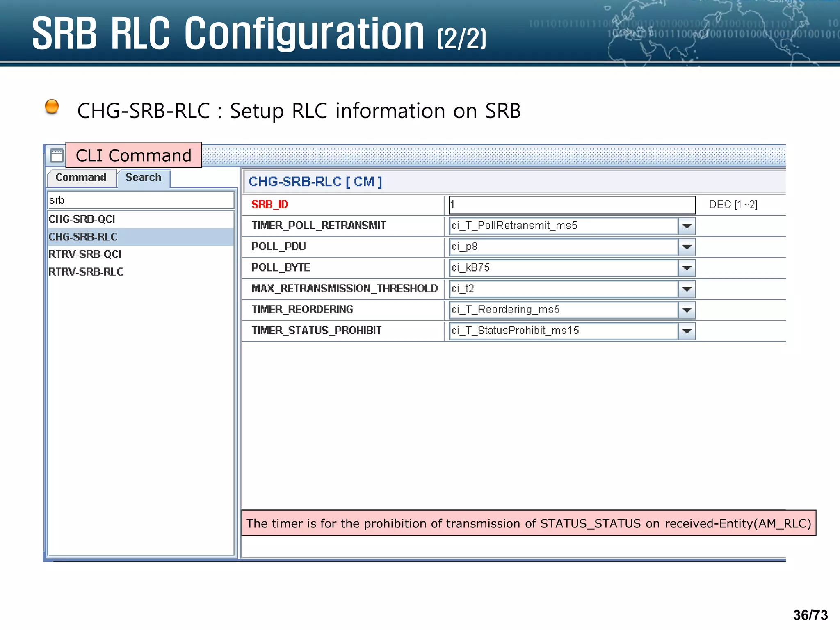Select CHG-SRB-QCI in command list

82,219
